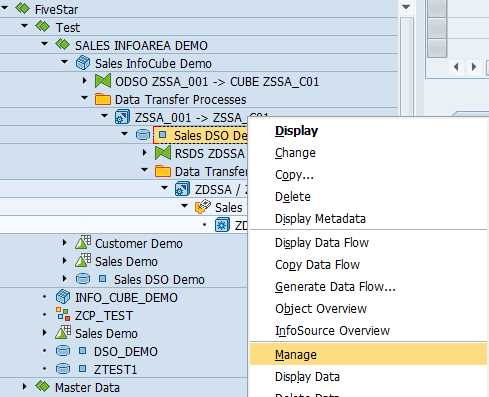489x397 pixels.
Task: Choose InfoSource Overview menu entry
Action: pos(332,331)
